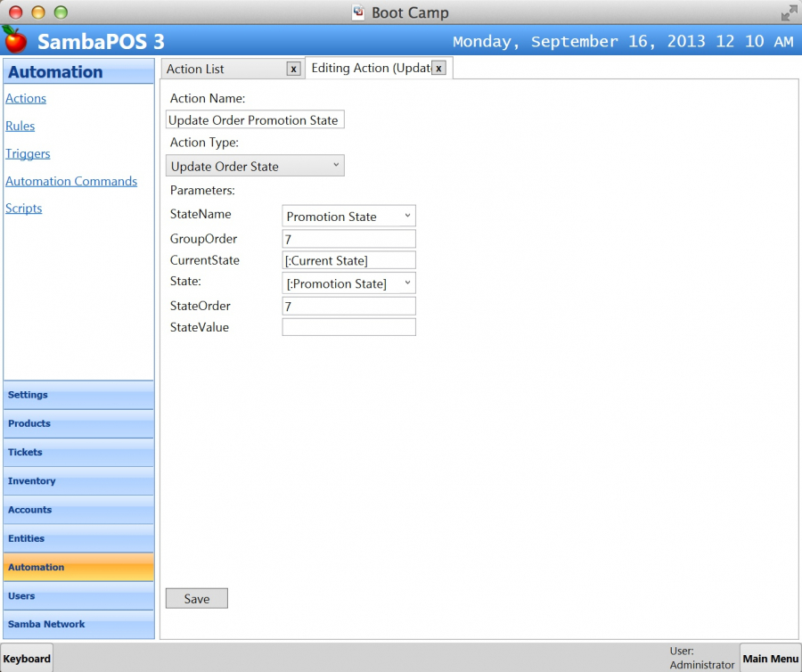Open the State dropdown list

click(348, 283)
